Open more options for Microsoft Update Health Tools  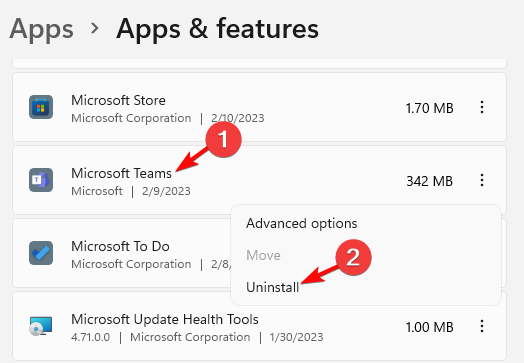[482, 326]
